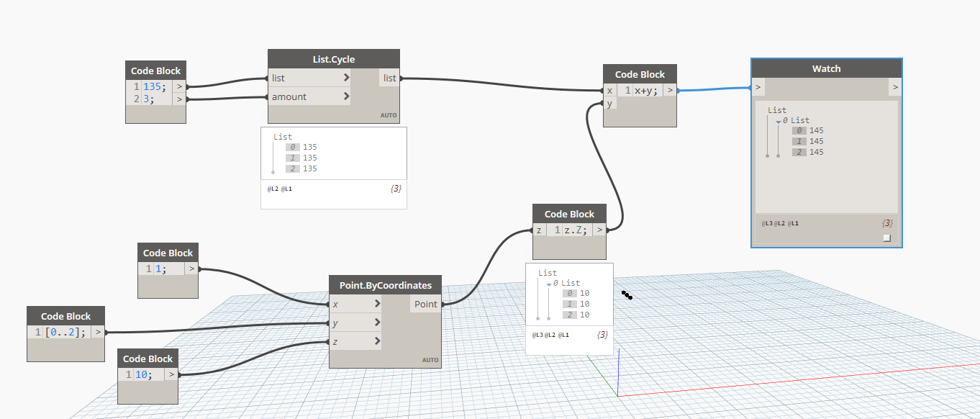
Task: Click the 'z.Z;' code text
Action: click(x=576, y=230)
